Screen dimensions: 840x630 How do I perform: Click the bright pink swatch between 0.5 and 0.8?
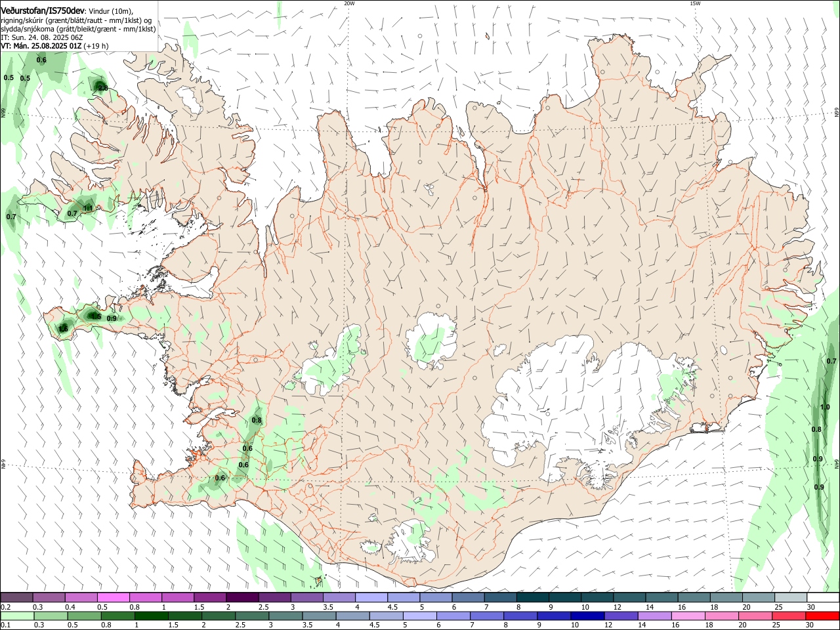[113, 597]
